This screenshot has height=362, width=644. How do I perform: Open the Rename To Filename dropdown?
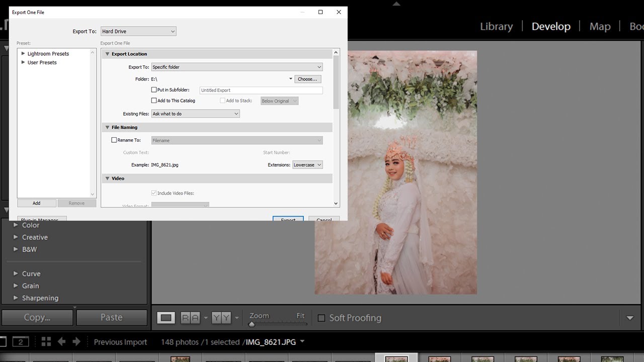237,140
